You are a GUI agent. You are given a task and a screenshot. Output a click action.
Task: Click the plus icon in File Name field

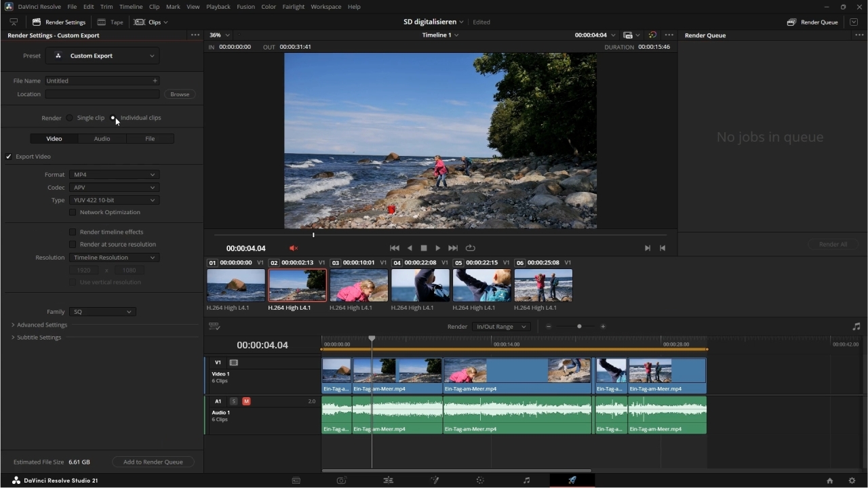tap(155, 81)
